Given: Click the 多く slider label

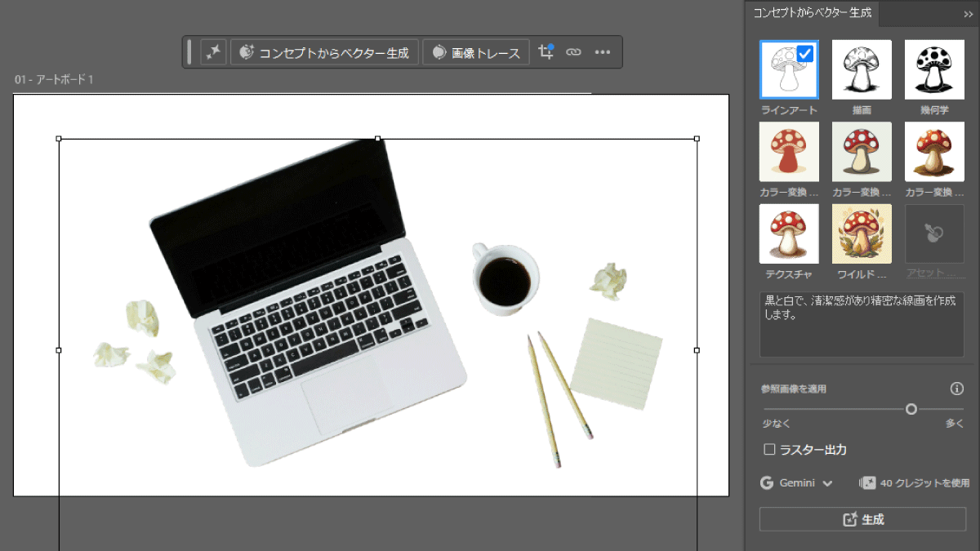Looking at the screenshot, I should point(955,424).
